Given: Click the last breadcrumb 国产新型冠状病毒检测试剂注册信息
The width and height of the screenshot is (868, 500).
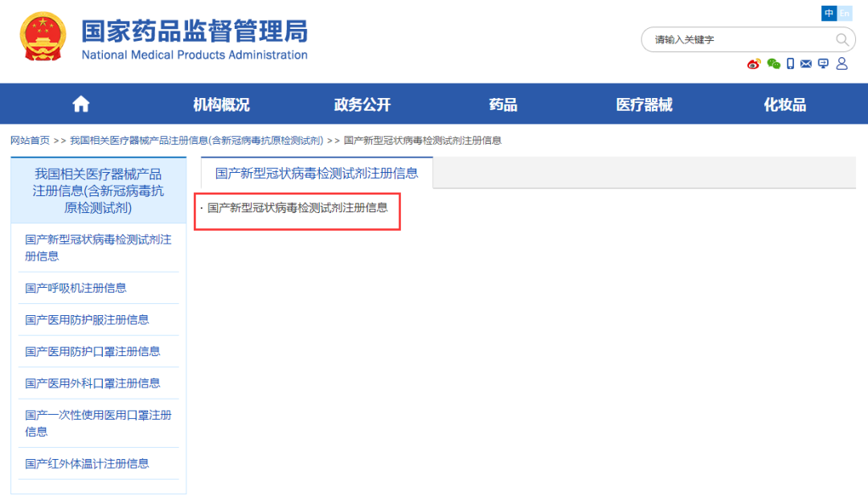Looking at the screenshot, I should click(x=423, y=141).
